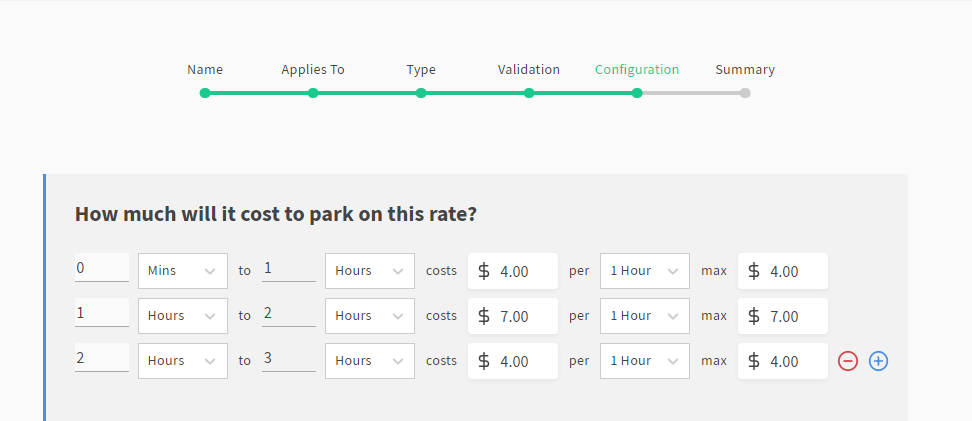Viewport: 972px width, 421px height.
Task: Open first row Mins unit dropdown
Action: (x=183, y=271)
